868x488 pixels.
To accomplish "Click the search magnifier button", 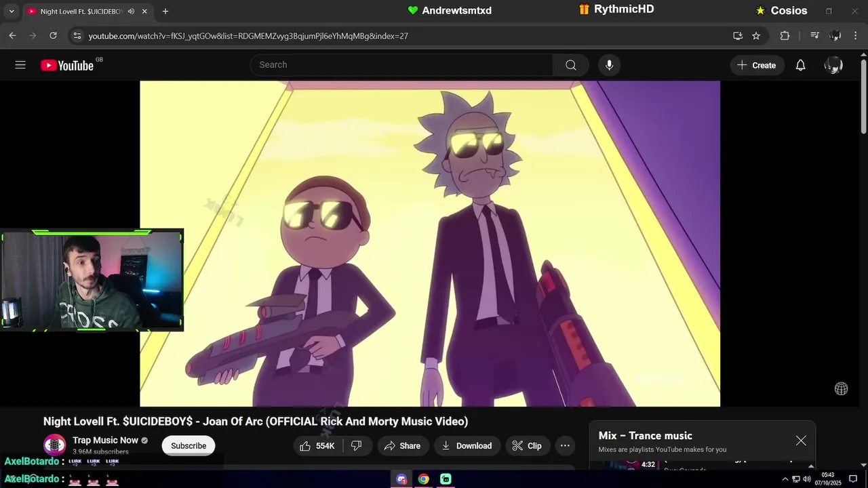I will [x=571, y=65].
